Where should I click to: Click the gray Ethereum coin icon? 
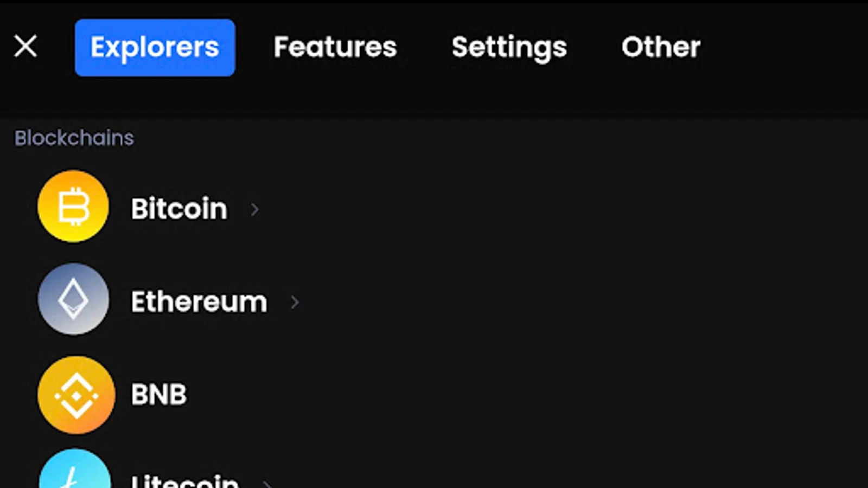[x=73, y=299]
